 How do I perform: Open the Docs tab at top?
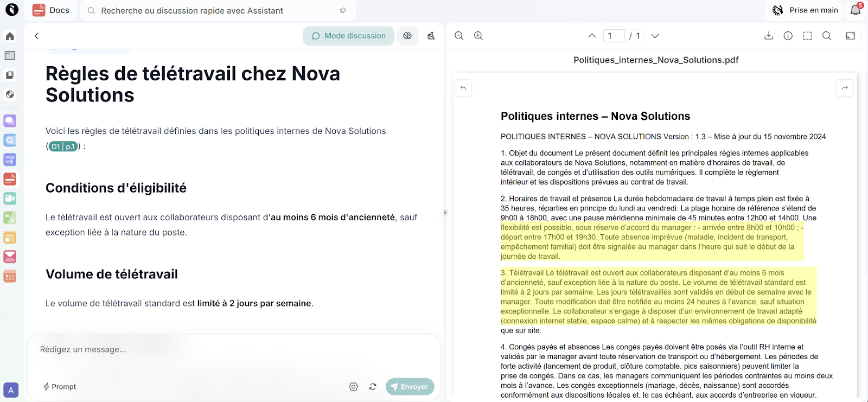[52, 10]
